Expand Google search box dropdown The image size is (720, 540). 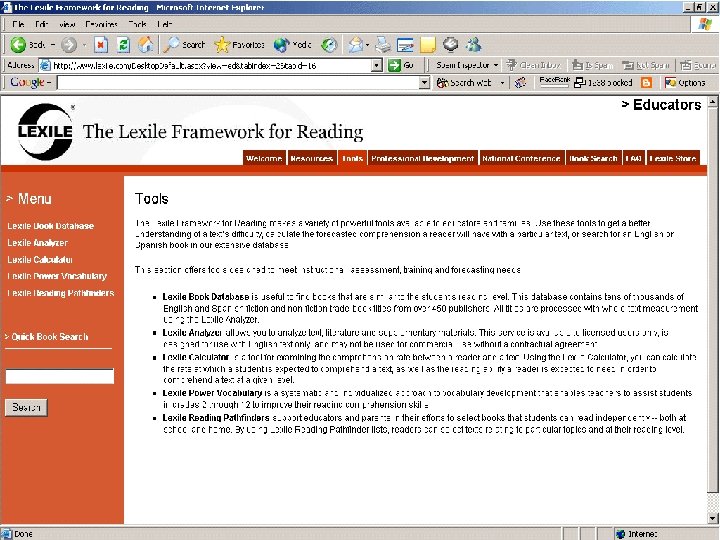[x=425, y=83]
